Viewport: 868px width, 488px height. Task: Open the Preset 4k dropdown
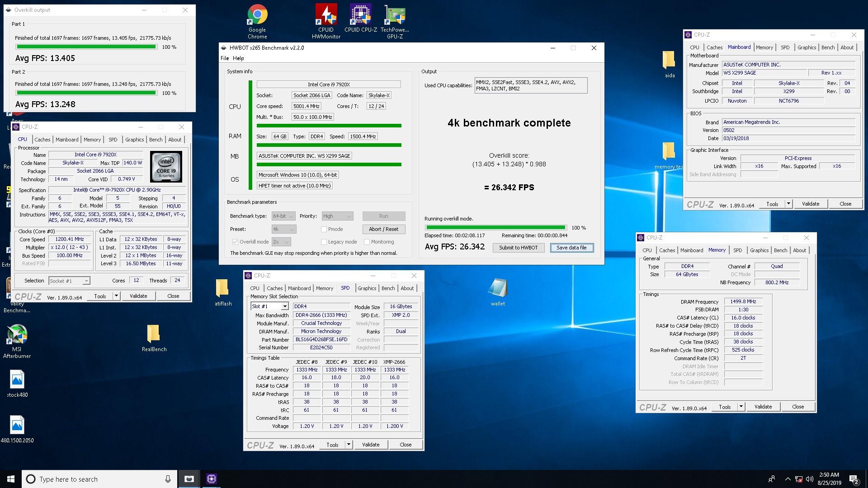283,230
